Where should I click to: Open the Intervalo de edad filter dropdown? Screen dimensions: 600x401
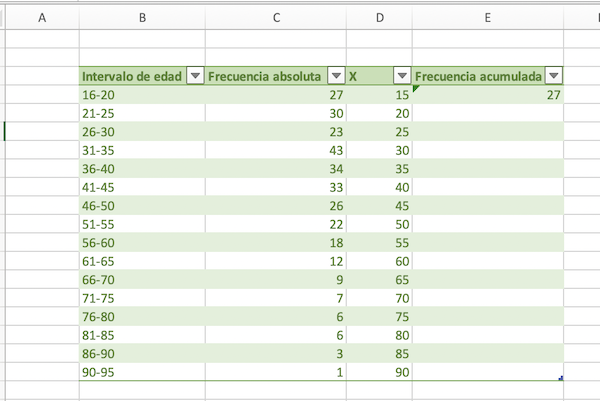195,76
